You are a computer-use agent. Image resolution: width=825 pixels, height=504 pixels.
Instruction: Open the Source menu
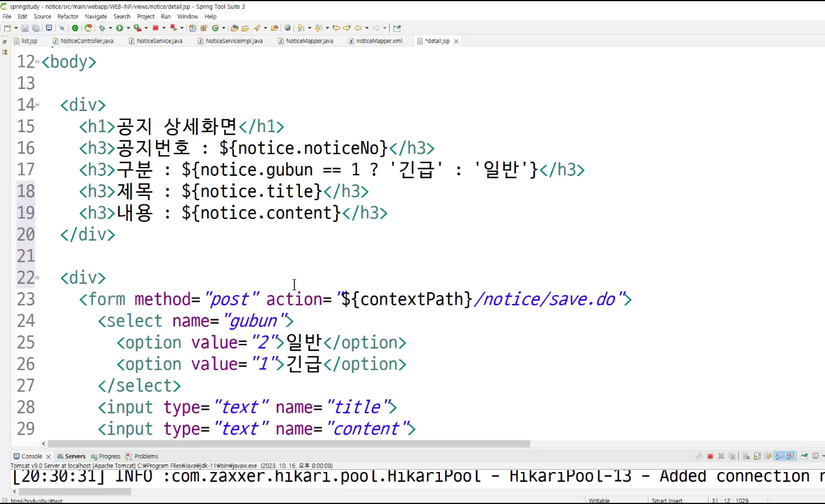click(x=43, y=17)
